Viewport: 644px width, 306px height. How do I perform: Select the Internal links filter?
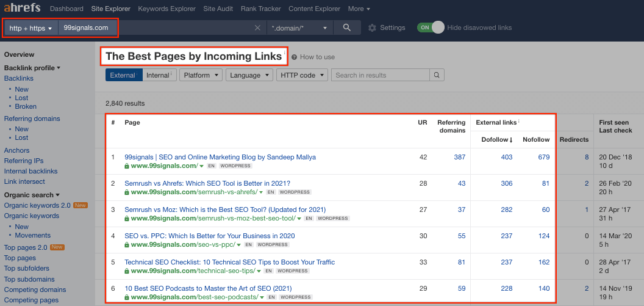click(x=159, y=75)
